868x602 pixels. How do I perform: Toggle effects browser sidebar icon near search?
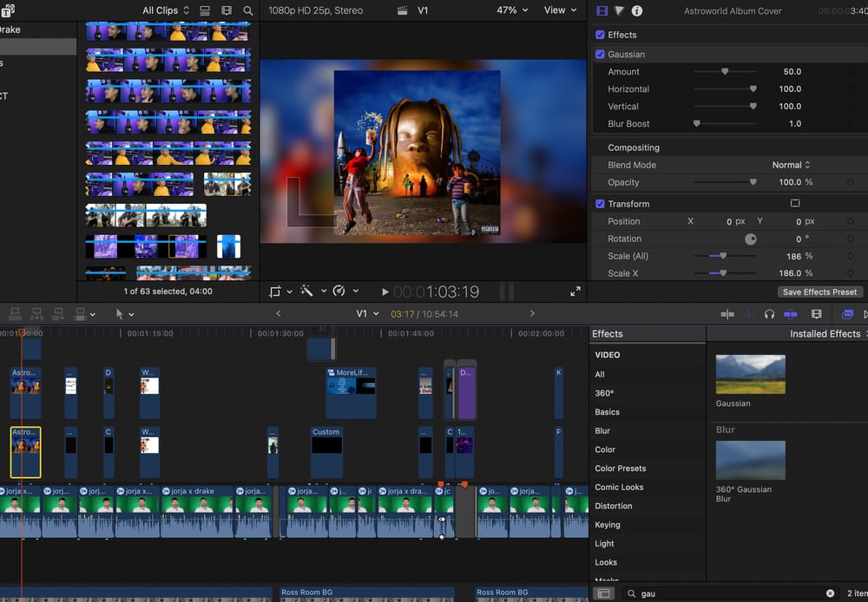pyautogui.click(x=604, y=593)
